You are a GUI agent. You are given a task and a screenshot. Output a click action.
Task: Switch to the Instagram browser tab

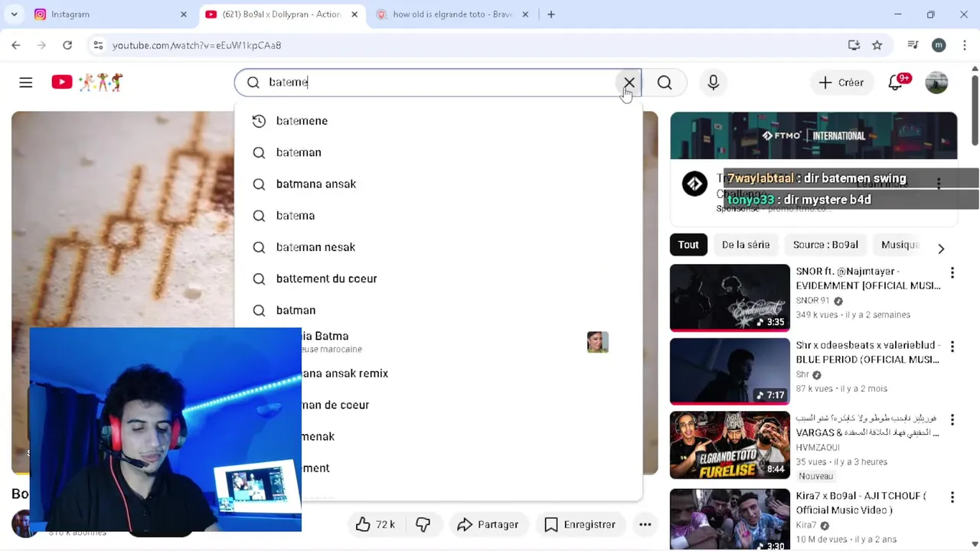coord(109,14)
